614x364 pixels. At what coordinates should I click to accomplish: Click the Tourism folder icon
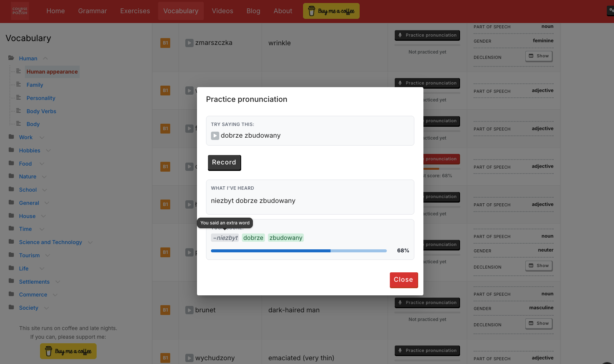[11, 255]
